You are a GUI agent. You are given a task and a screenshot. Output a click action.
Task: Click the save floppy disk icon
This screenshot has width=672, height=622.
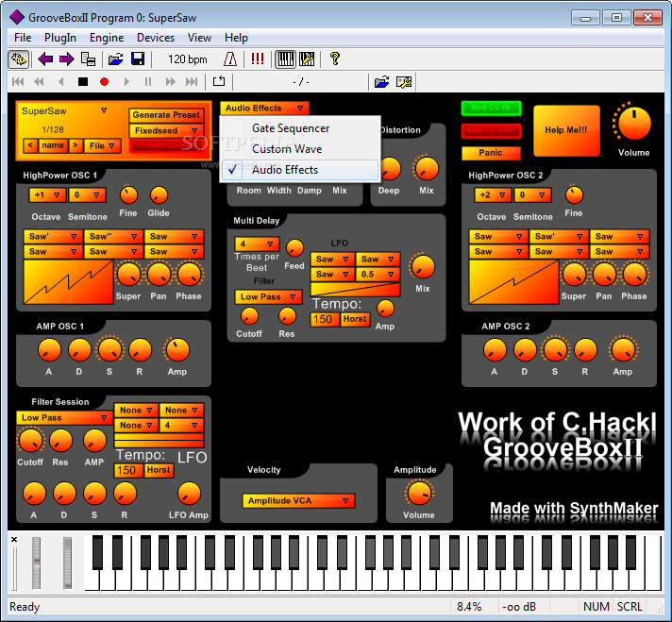point(138,59)
